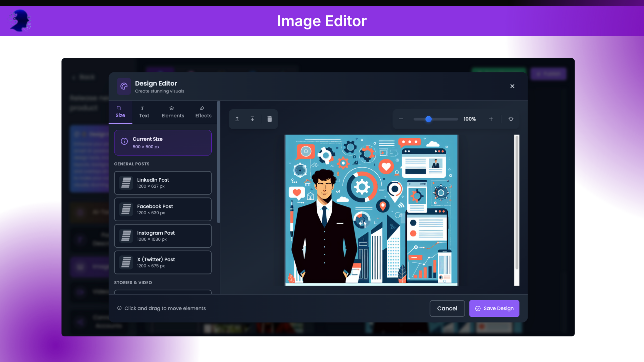Switch to the Text tab
Image resolution: width=644 pixels, height=362 pixels.
coord(144,112)
